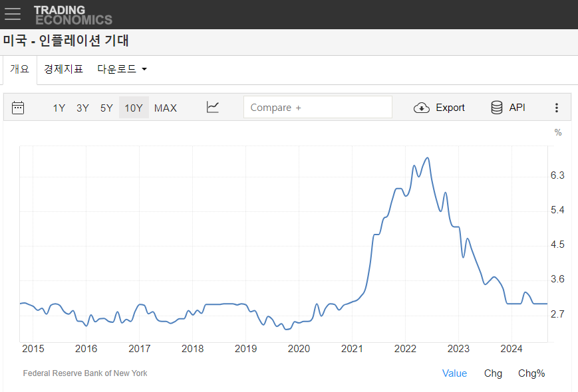Click the Export label text
Viewport: 578px width, 392px height.
tap(450, 108)
